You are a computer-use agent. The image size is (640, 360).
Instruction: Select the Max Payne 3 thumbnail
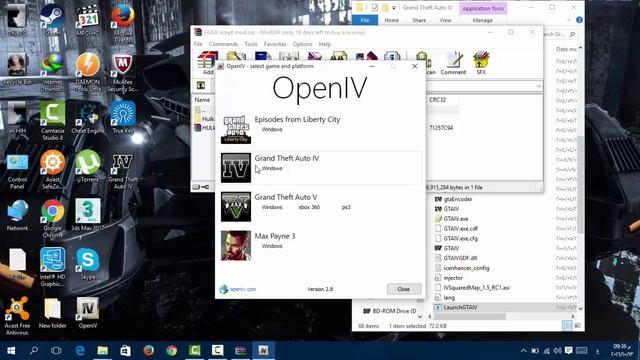pyautogui.click(x=236, y=246)
